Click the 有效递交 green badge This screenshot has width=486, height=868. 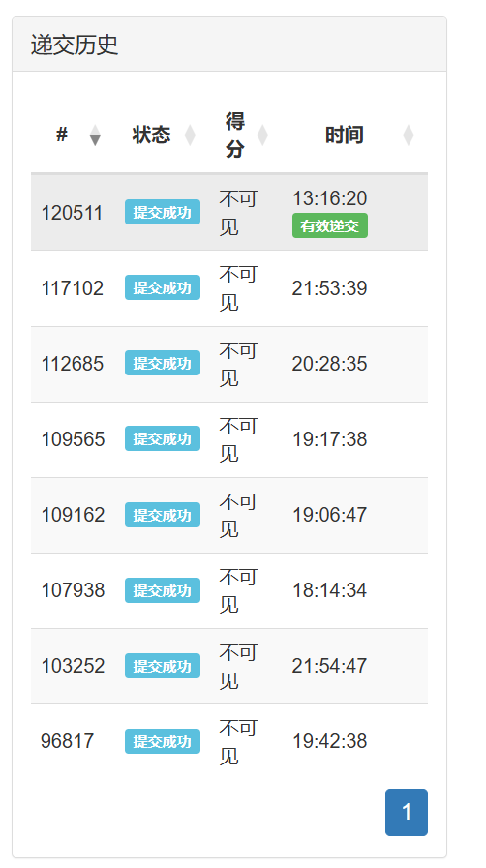(330, 225)
